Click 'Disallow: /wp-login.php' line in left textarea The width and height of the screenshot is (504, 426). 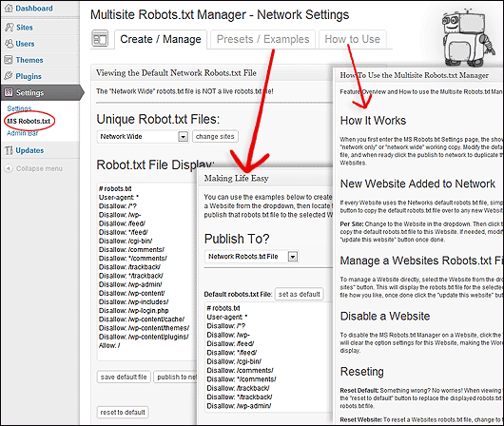pos(133,311)
